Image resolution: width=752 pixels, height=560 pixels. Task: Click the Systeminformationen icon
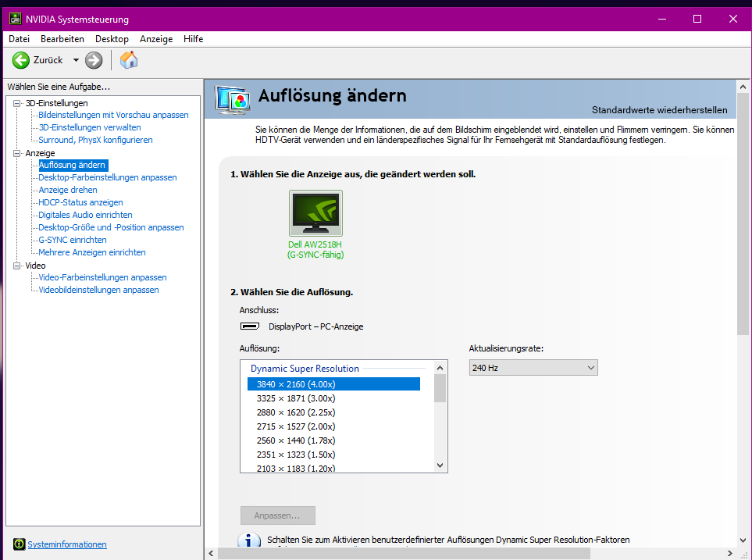point(19,544)
